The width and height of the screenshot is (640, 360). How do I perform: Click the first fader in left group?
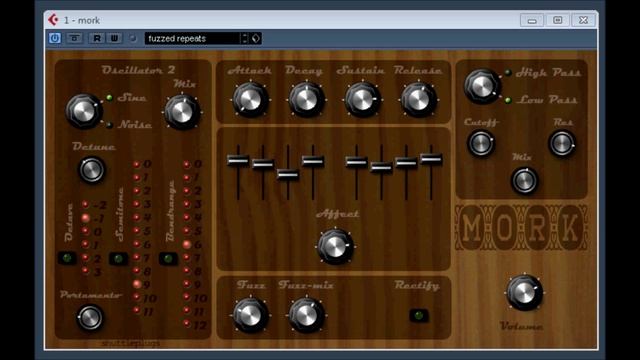coord(238,160)
